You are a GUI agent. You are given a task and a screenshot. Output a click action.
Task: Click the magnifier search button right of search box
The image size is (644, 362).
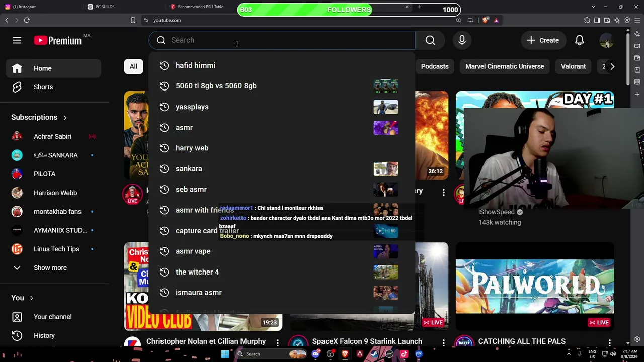[x=430, y=40]
